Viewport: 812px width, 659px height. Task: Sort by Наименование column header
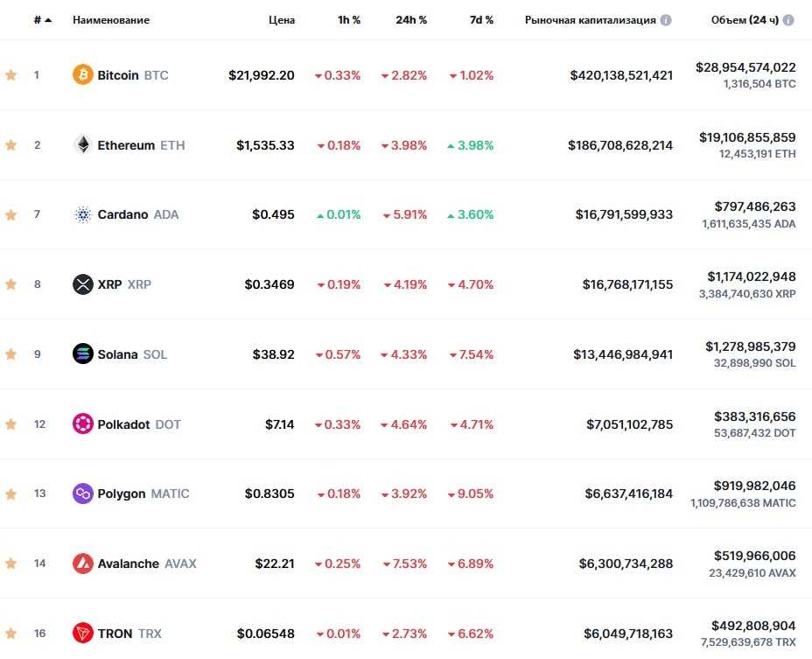pyautogui.click(x=111, y=20)
